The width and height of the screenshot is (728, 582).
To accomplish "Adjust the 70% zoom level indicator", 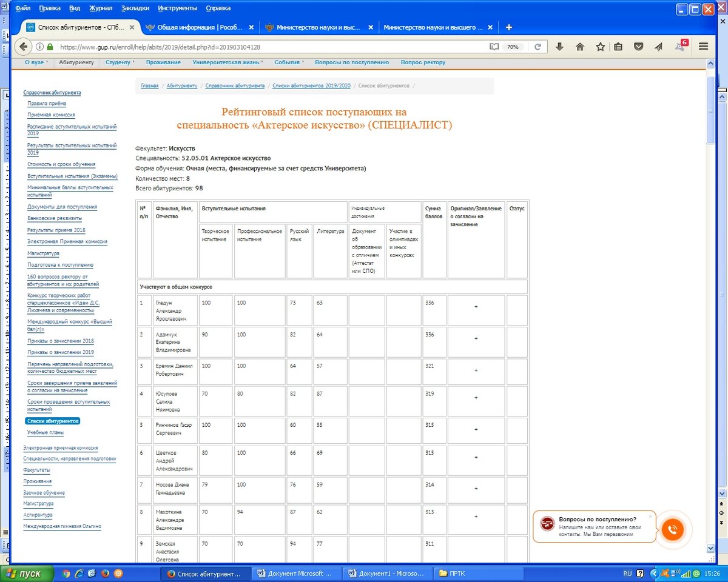I will (x=513, y=47).
